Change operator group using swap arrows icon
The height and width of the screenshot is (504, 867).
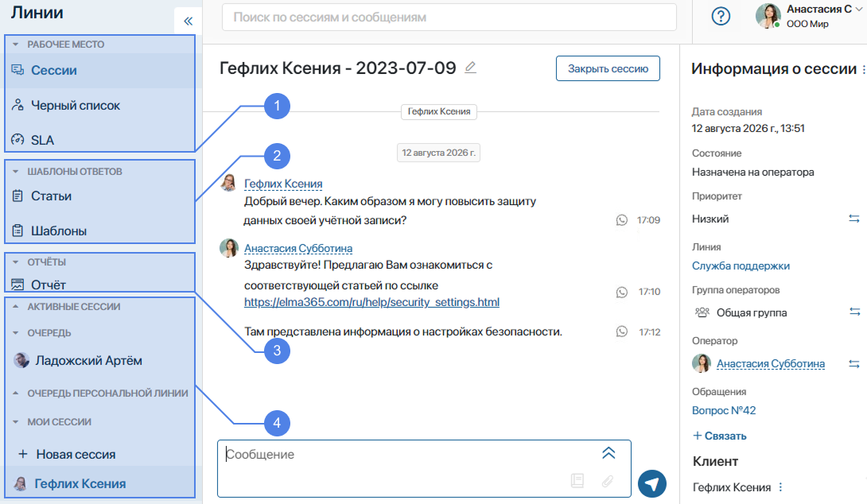pyautogui.click(x=854, y=312)
